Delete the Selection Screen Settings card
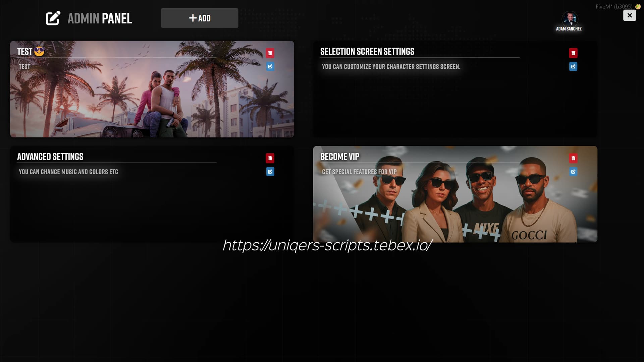The height and width of the screenshot is (362, 644). 573,53
